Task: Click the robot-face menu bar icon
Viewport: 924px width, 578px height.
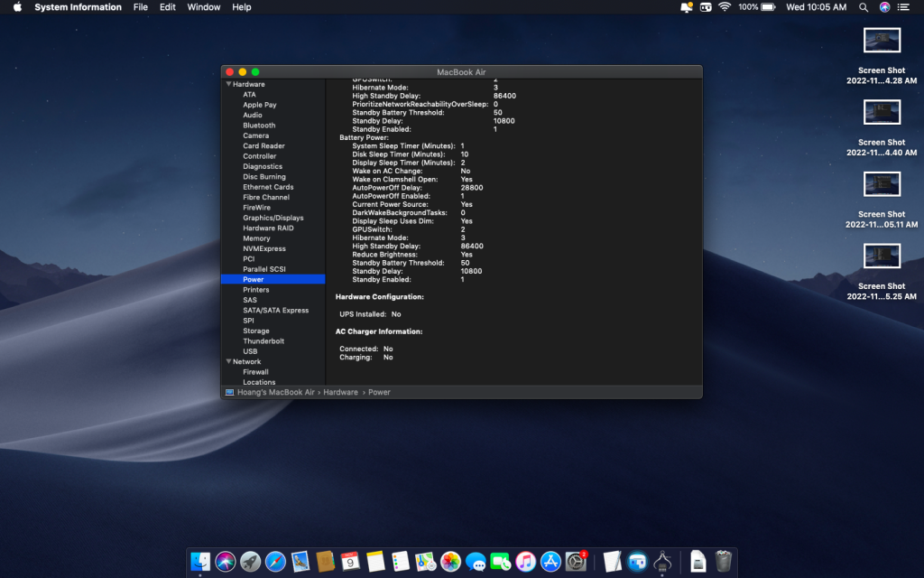Action: pos(706,7)
